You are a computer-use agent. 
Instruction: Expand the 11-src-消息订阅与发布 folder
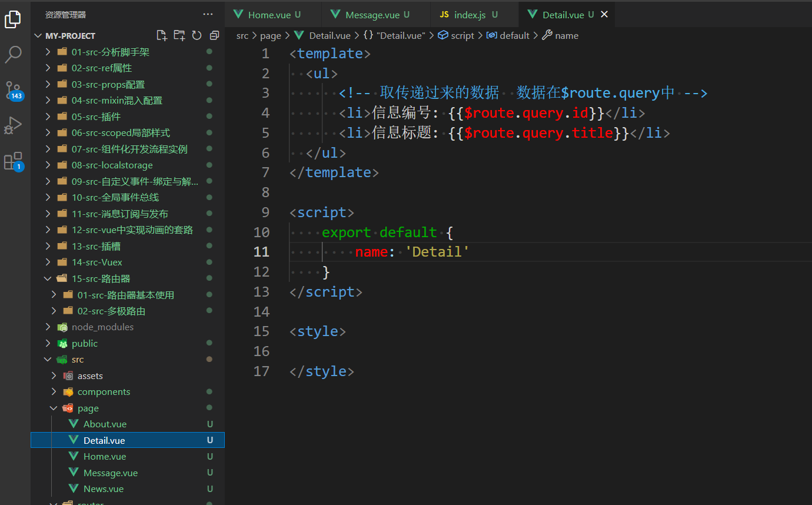[x=128, y=214]
